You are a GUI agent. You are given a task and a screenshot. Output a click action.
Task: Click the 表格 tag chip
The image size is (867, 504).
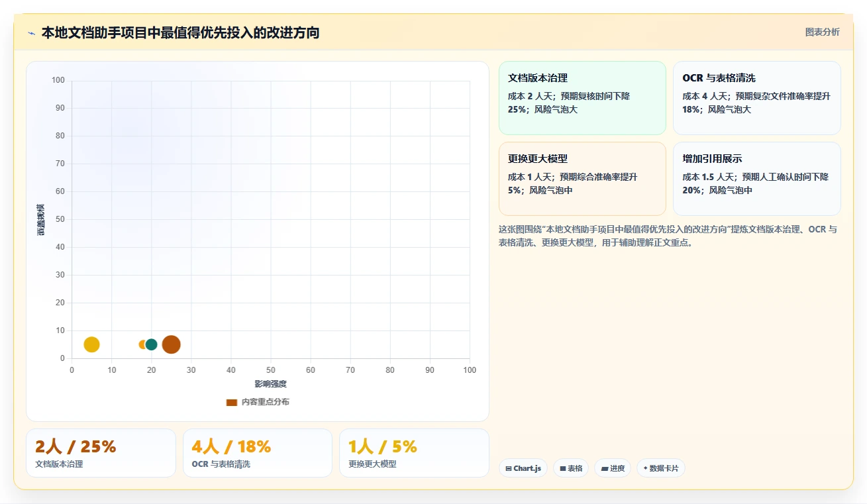[x=571, y=468]
